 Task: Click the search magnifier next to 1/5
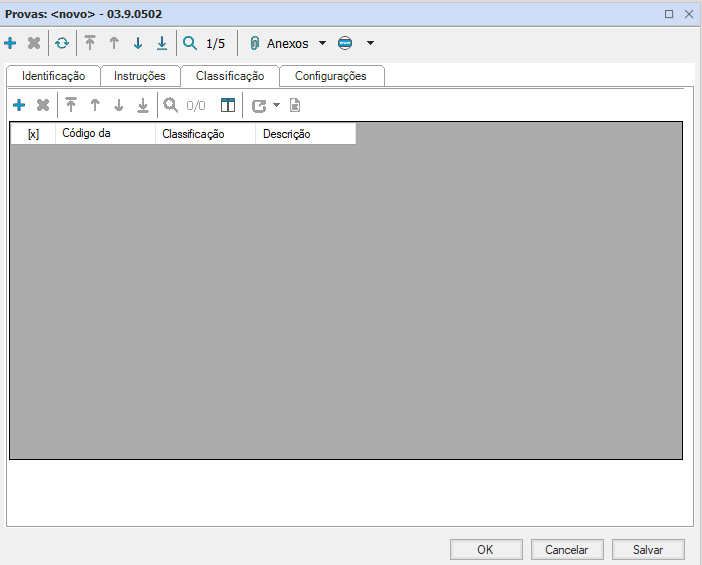point(189,44)
